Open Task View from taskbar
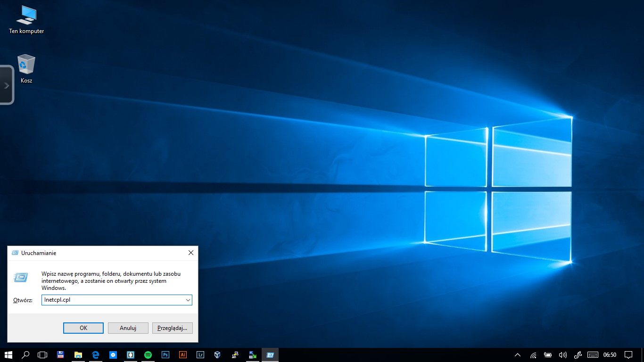This screenshot has width=644, height=362. [x=43, y=355]
